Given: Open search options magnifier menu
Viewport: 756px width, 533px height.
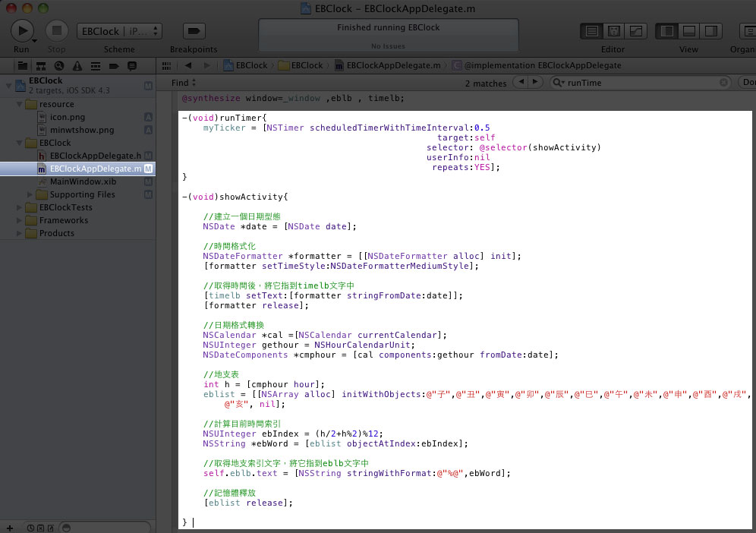Looking at the screenshot, I should 559,83.
